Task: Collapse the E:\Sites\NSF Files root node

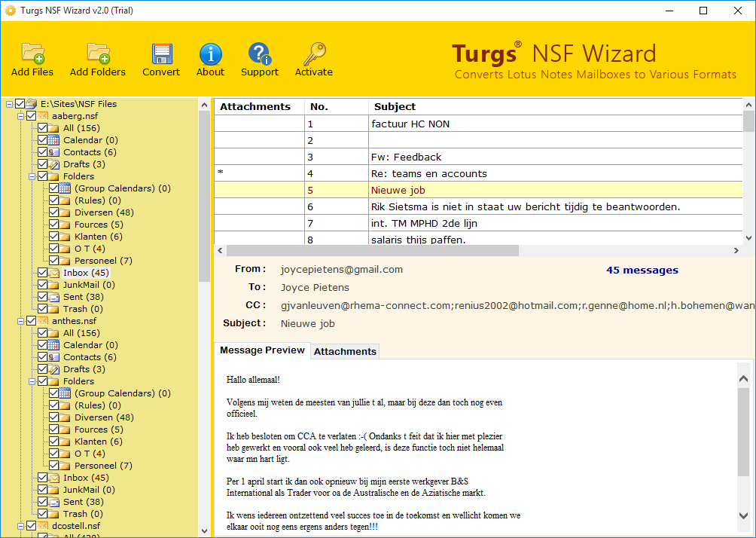Action: pos(10,104)
